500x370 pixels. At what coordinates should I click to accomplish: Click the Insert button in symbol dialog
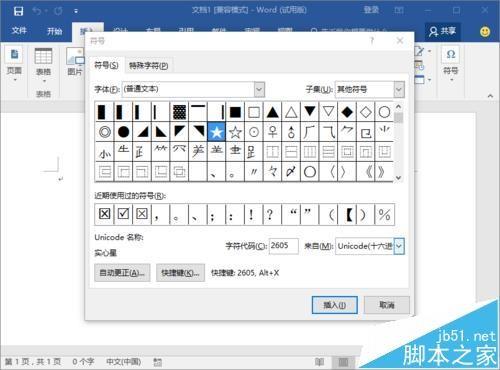(x=335, y=305)
